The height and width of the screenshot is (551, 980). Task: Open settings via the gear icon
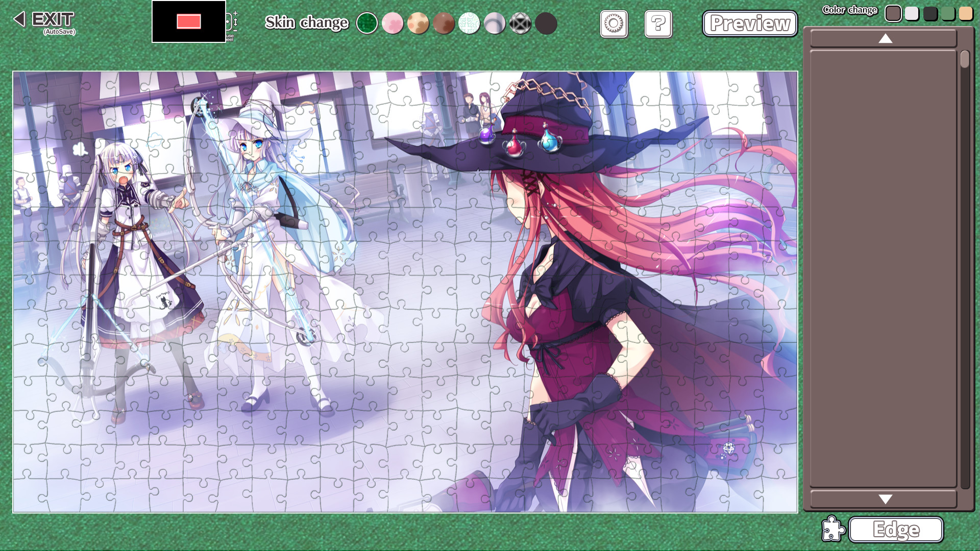point(613,24)
